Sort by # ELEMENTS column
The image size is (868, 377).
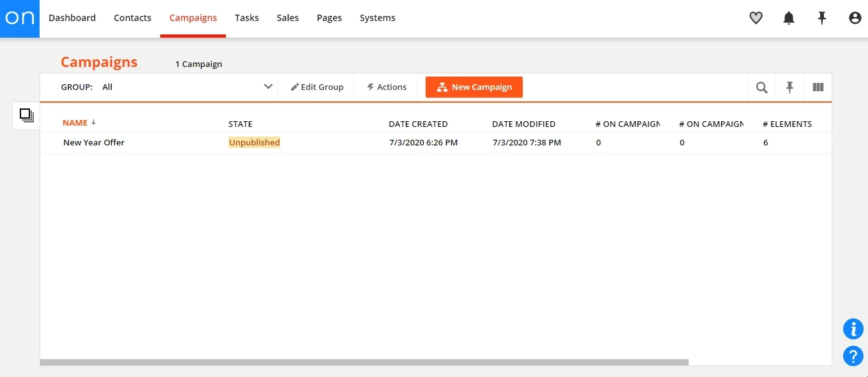pos(787,124)
